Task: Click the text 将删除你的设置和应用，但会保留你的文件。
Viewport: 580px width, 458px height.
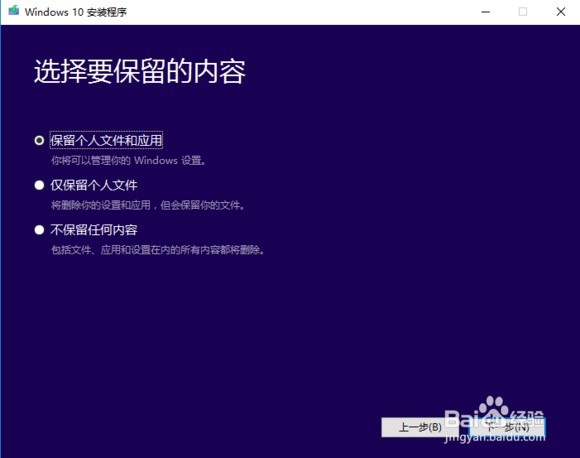Action: click(148, 205)
